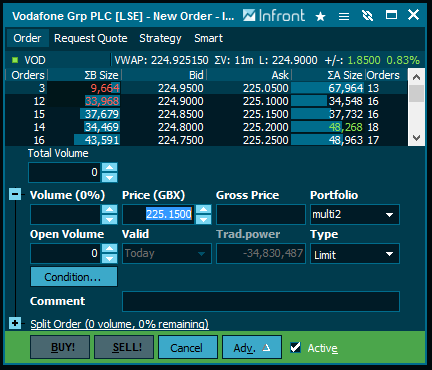
Task: Select bid price 224.8500
Action: [181, 114]
